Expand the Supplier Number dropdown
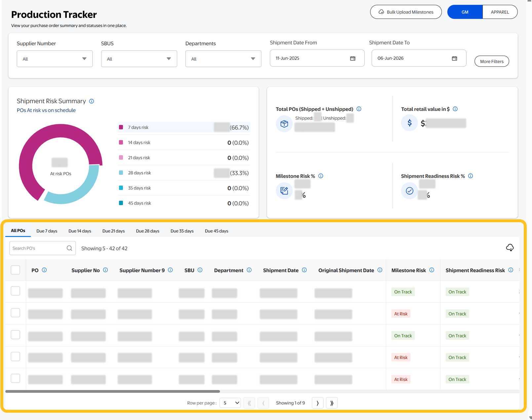Screen dimensions: 532x420 click(55, 59)
